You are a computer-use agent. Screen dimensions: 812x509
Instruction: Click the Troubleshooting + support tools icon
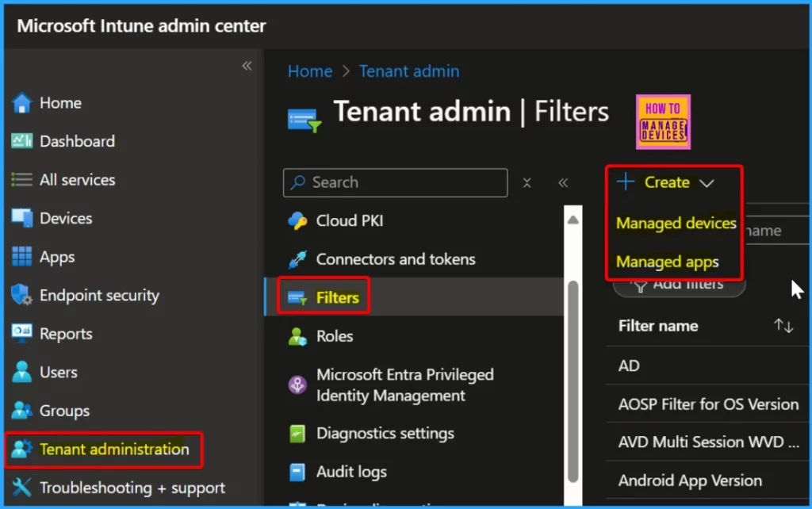pos(21,488)
